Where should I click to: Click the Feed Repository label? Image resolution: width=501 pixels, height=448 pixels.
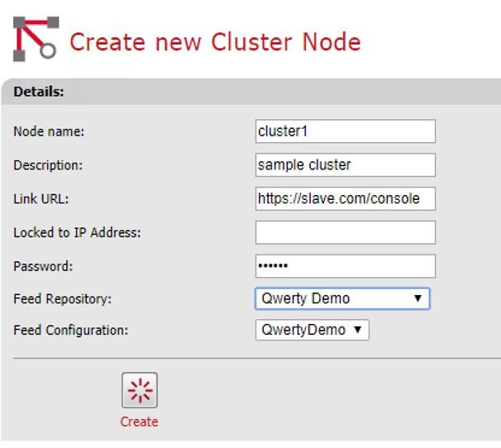[64, 298]
